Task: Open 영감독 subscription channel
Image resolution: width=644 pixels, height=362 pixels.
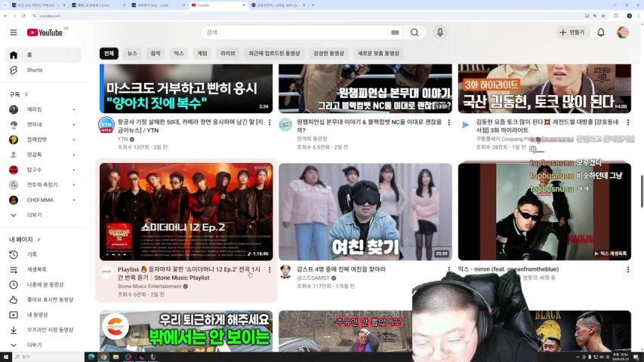Action: (x=43, y=155)
